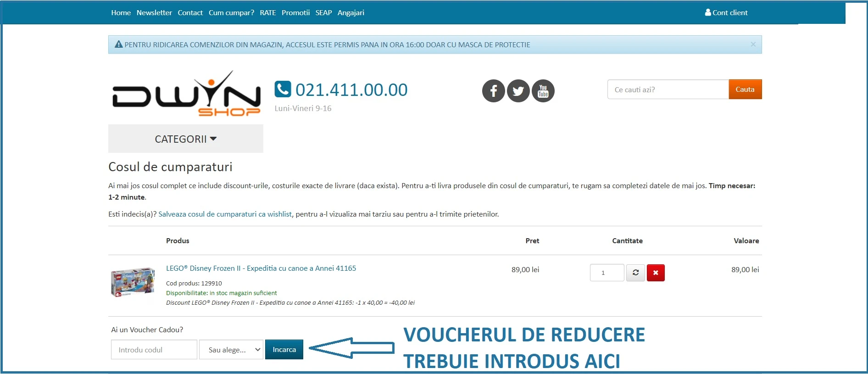The width and height of the screenshot is (868, 374).
Task: Open the Facebook page icon
Action: click(x=493, y=91)
